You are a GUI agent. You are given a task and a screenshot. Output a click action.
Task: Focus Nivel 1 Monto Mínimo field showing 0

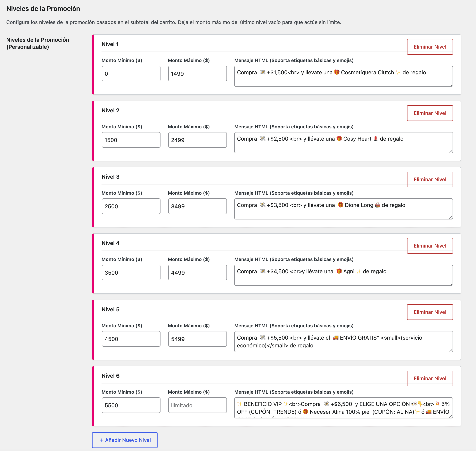(x=131, y=74)
